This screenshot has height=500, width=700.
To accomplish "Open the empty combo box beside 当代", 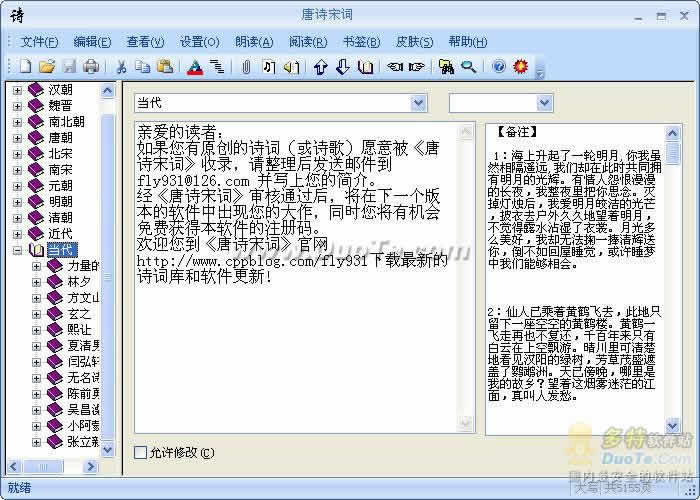I will 544,103.
